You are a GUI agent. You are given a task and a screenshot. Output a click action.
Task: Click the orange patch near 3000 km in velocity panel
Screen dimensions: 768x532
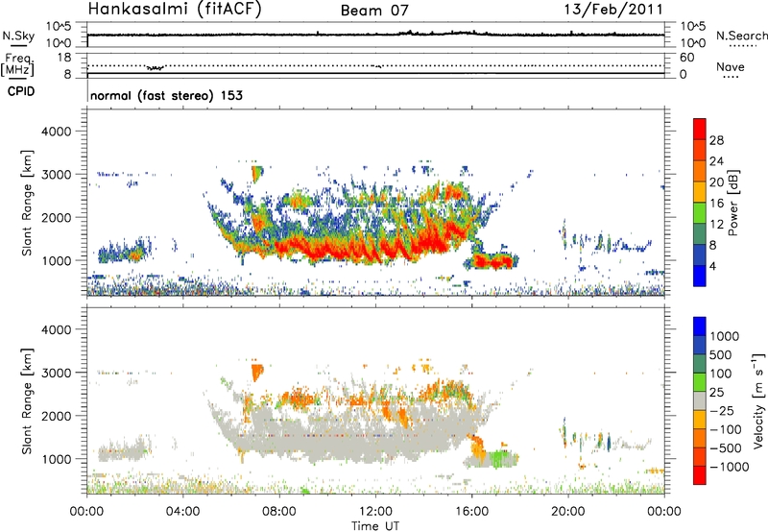pyautogui.click(x=256, y=372)
